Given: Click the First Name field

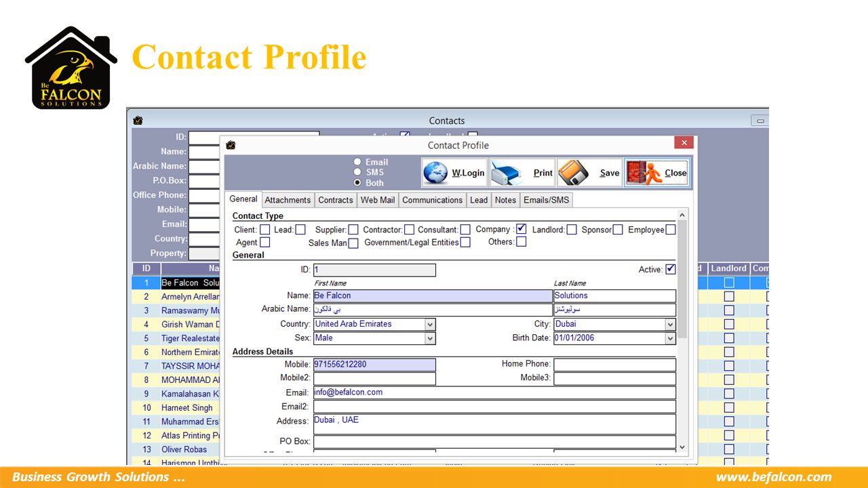Looking at the screenshot, I should tap(433, 296).
